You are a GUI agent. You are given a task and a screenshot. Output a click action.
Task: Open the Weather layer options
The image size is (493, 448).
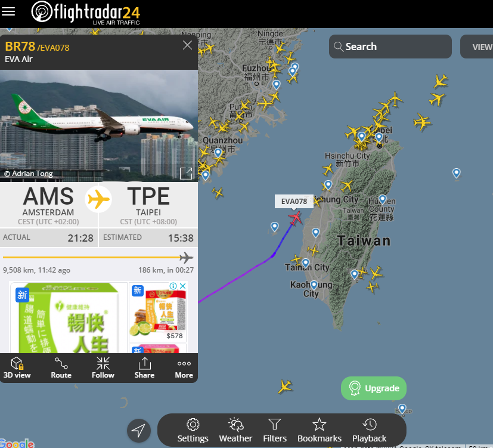click(x=235, y=430)
